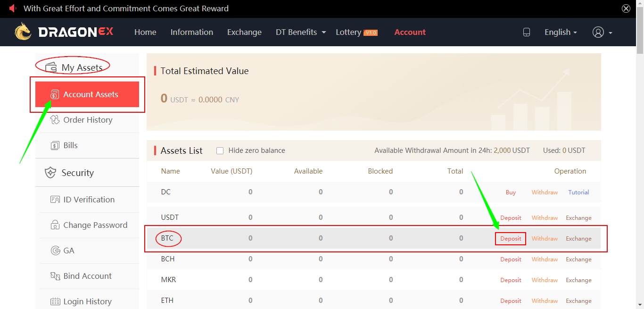Click Withdraw for BTC
Screen dimensions: 644x309
pyautogui.click(x=545, y=239)
